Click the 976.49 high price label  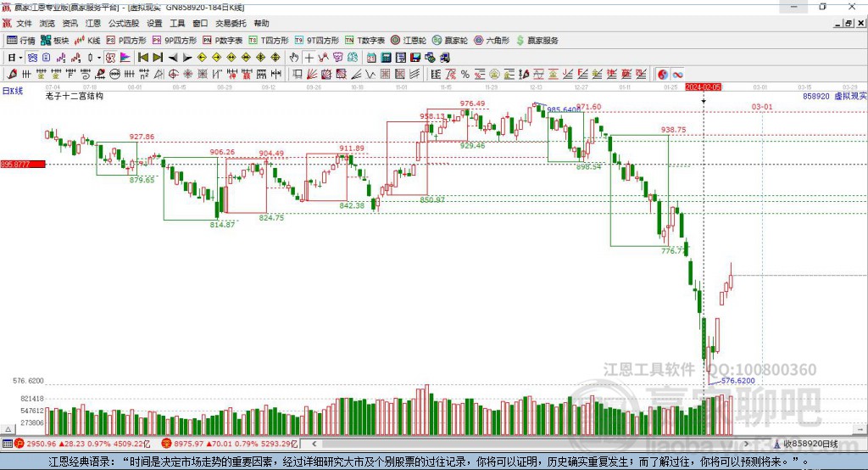coord(472,104)
